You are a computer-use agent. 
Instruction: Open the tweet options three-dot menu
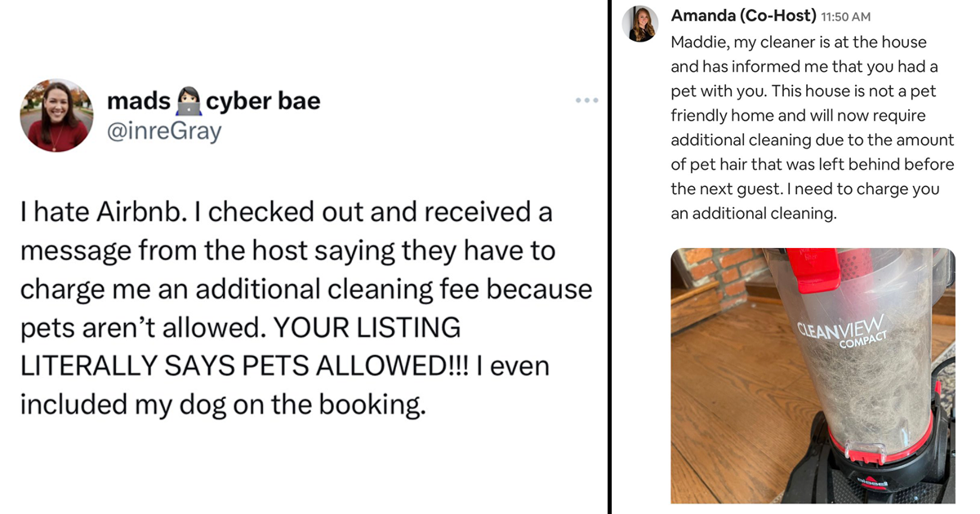click(586, 100)
